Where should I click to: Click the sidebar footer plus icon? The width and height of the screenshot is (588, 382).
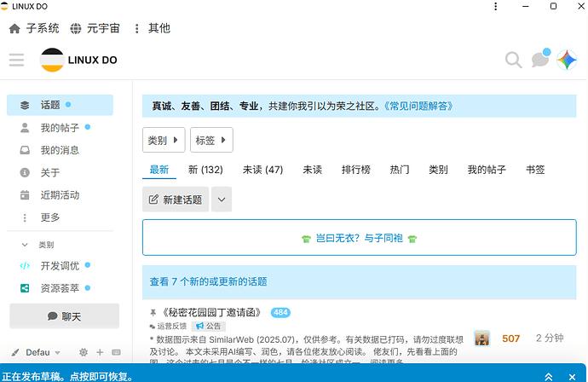coord(100,352)
